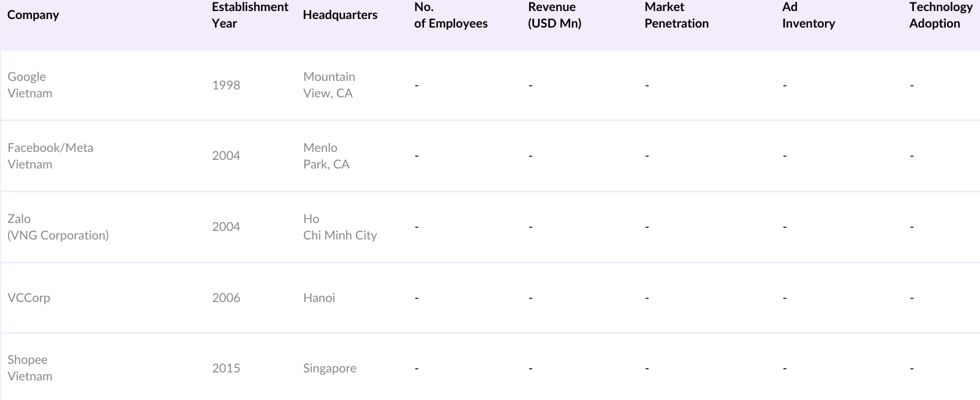Click the Zalo (VNG Corporation) entry
Image resolution: width=980 pixels, height=400 pixels.
pos(58,227)
